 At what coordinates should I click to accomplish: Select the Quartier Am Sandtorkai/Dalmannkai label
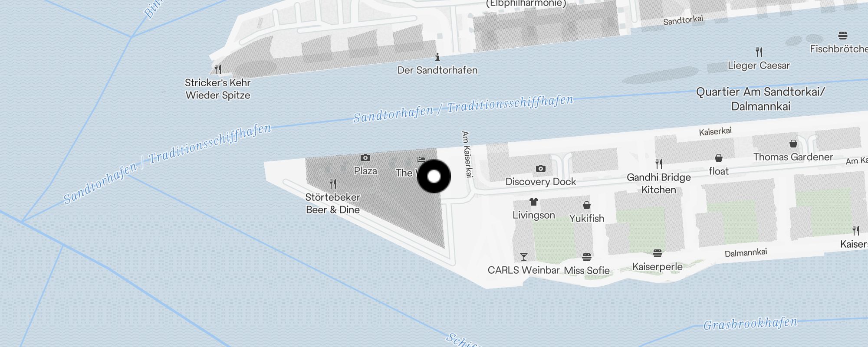760,99
